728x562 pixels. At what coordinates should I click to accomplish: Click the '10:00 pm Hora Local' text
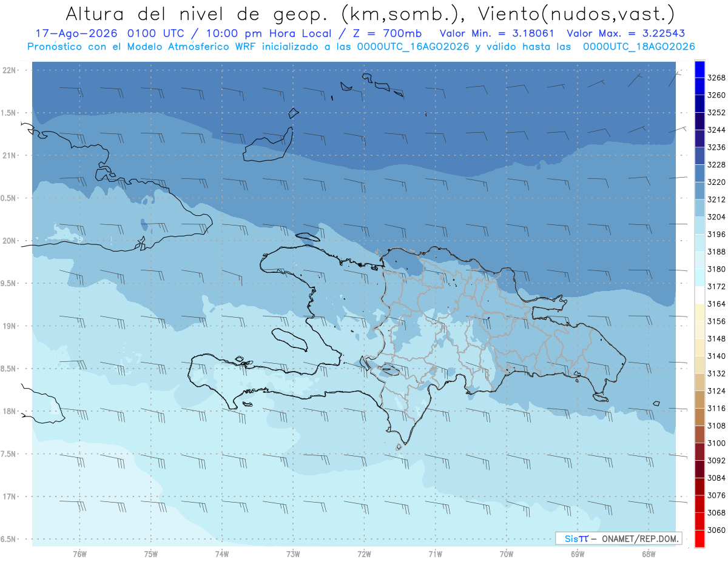[268, 34]
